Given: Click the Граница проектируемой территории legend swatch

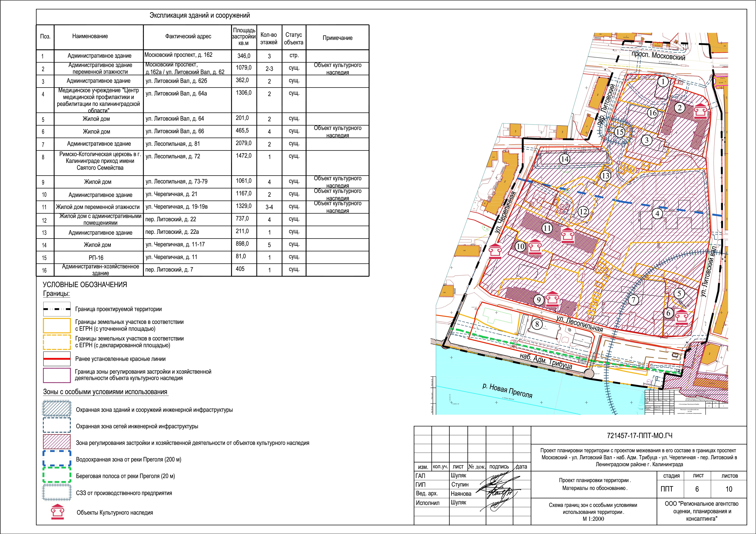Looking at the screenshot, I should pos(57,309).
